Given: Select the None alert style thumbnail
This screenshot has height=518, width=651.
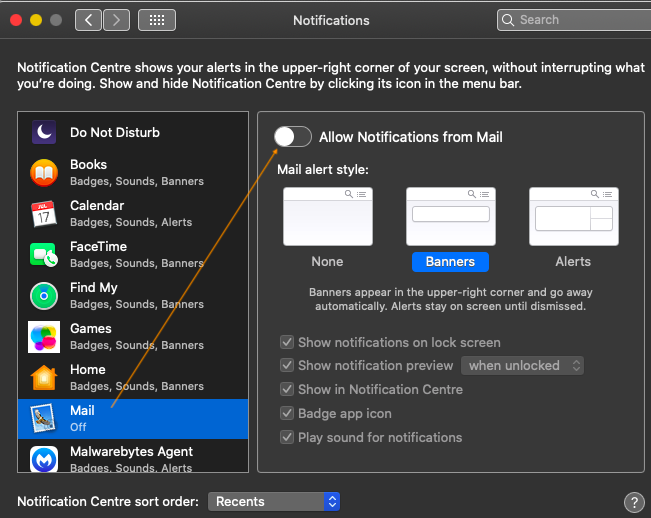Looking at the screenshot, I should point(328,216).
